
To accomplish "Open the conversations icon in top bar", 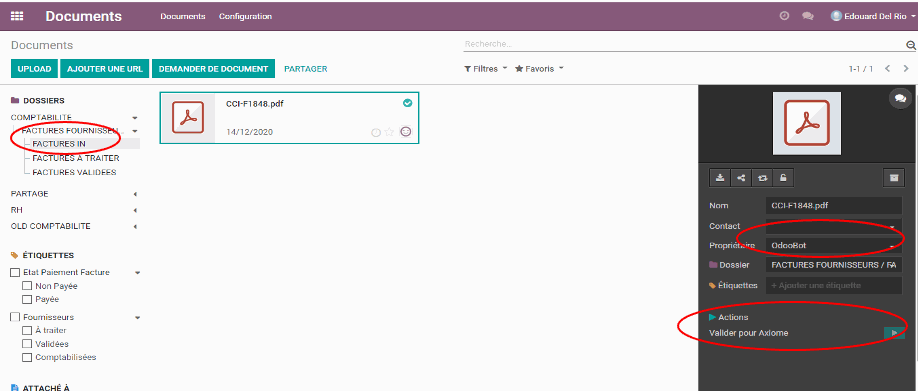I will pos(808,16).
